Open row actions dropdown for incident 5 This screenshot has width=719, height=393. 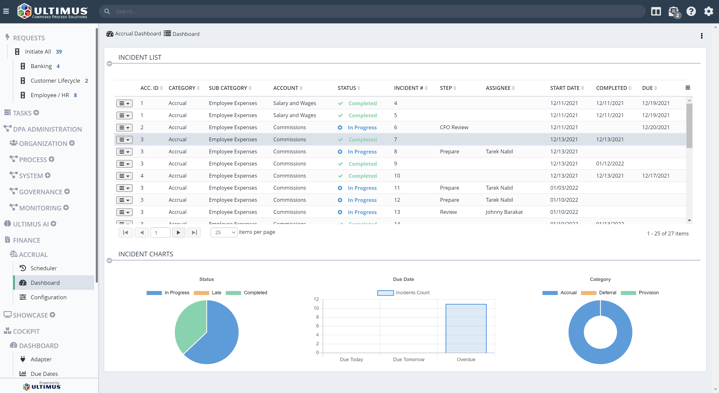[124, 116]
